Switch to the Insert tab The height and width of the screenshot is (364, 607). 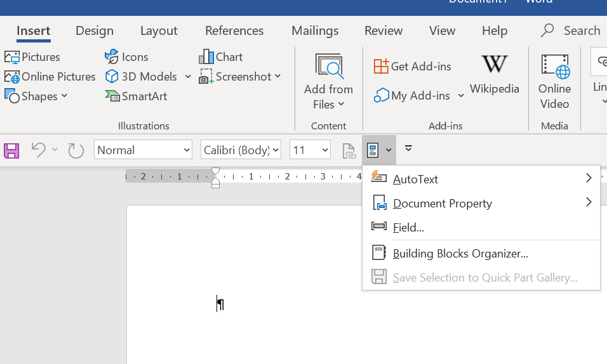[x=33, y=30]
